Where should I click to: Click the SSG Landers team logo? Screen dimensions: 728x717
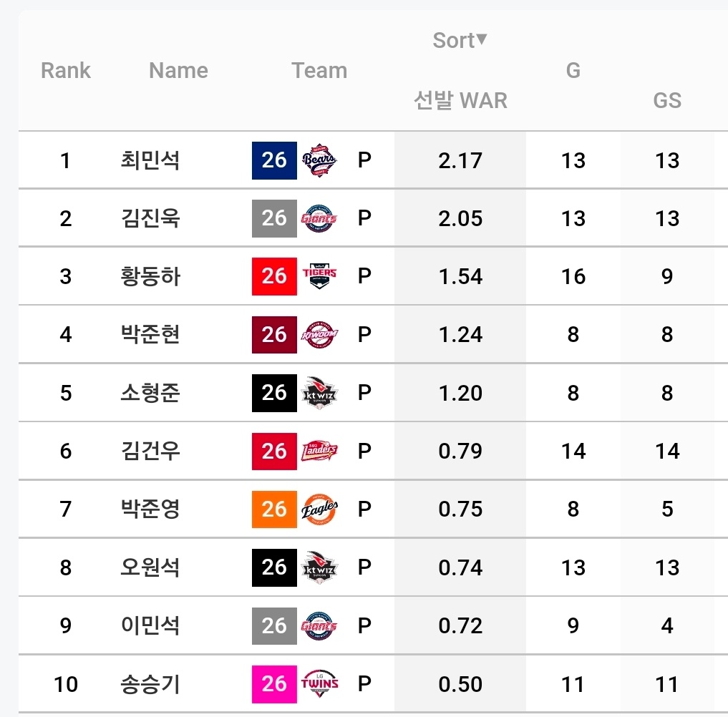[319, 451]
